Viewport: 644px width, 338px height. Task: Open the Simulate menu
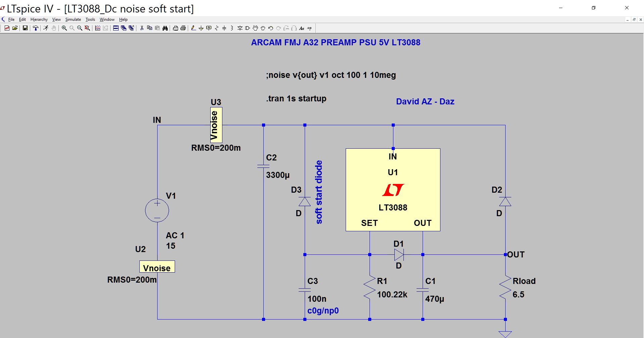tap(73, 19)
